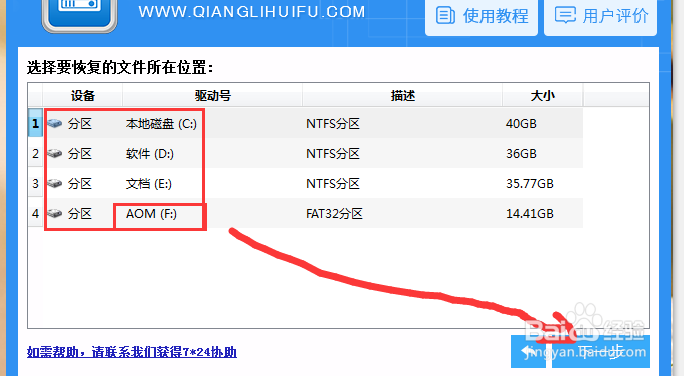
Task: Click the WWW.QIANGLIHUIFU.COM website text
Action: pos(252,12)
